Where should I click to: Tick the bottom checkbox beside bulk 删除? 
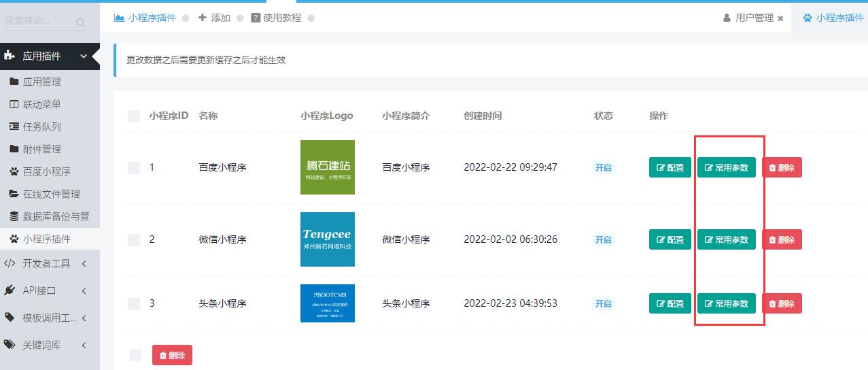point(135,355)
